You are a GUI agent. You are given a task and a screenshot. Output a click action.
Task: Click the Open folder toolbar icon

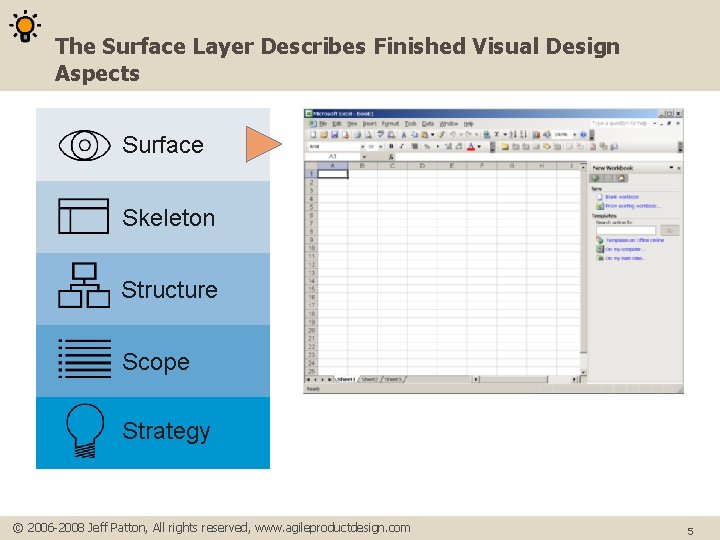[x=324, y=135]
